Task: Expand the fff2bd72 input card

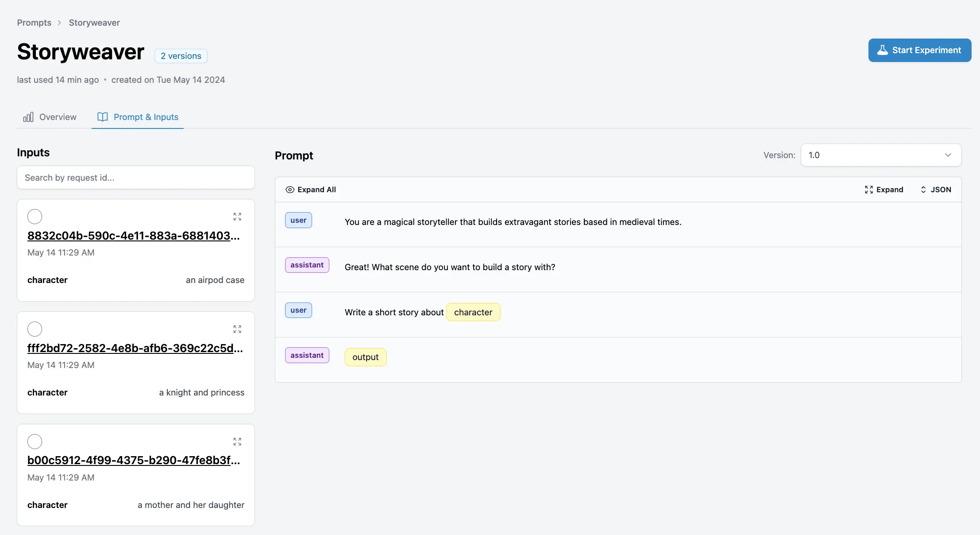Action: coord(237,329)
